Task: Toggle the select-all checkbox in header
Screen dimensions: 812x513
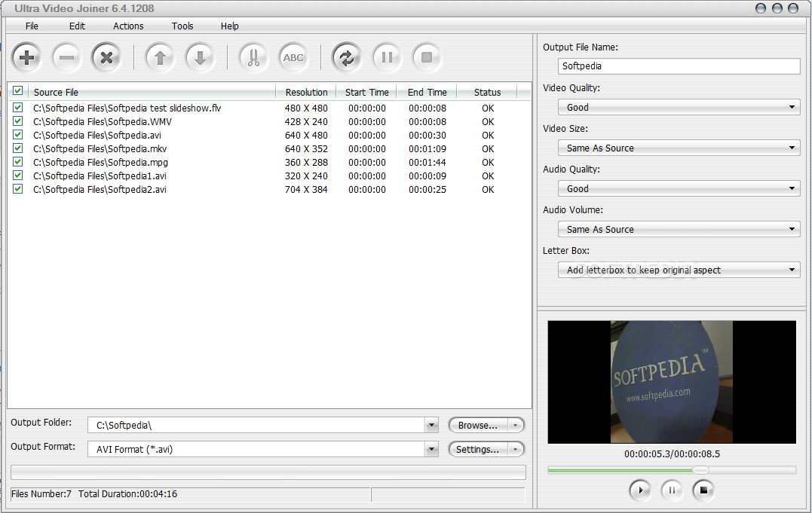Action: click(x=18, y=91)
